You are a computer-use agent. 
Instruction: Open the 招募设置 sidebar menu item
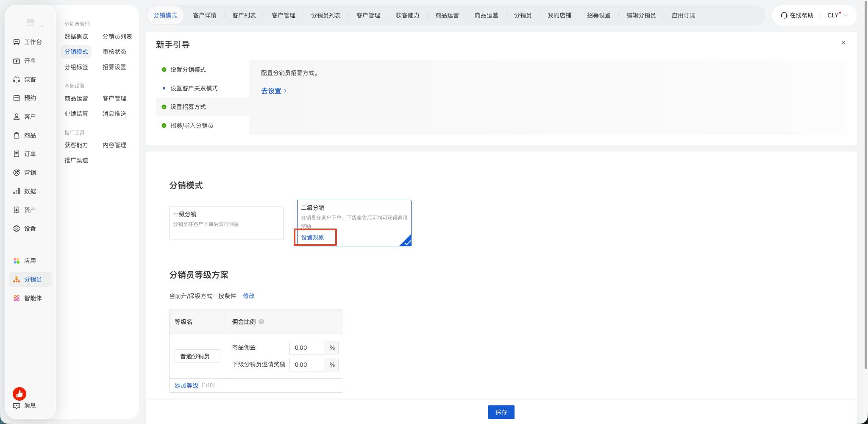point(114,67)
